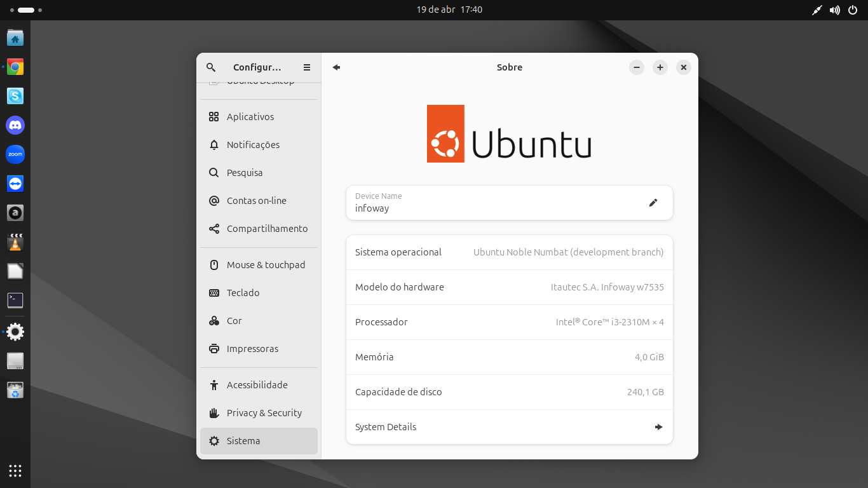Click the search icon in Settings sidebar

coord(211,67)
